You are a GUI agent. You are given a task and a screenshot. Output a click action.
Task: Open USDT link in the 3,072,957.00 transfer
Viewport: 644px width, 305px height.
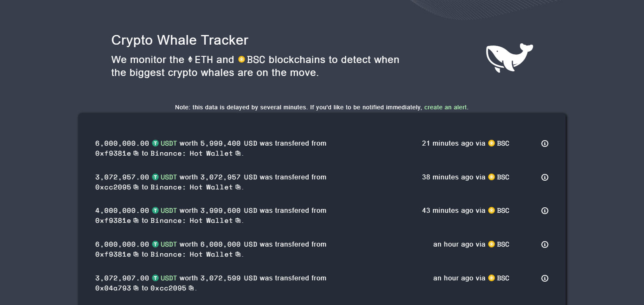click(x=169, y=177)
